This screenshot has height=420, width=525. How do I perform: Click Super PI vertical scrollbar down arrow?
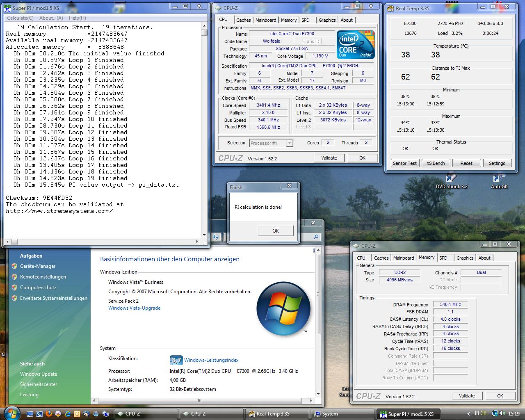[x=204, y=235]
